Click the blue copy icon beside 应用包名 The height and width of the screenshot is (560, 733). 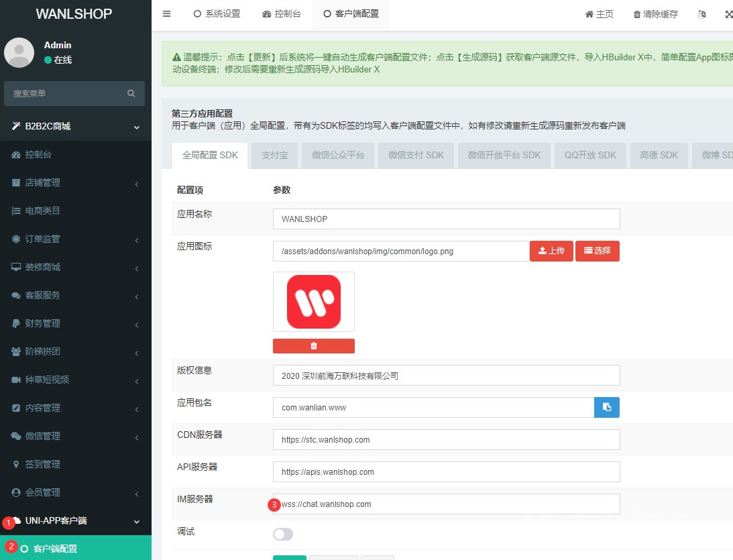click(x=607, y=407)
